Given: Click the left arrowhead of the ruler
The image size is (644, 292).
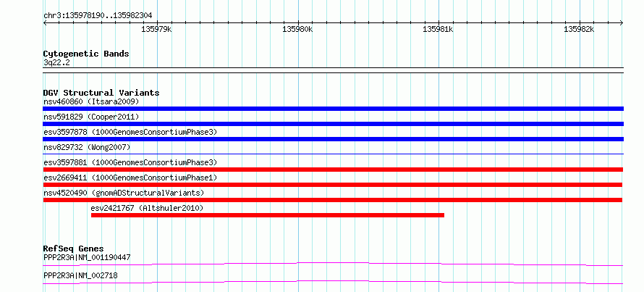Looking at the screenshot, I should 45,23.
